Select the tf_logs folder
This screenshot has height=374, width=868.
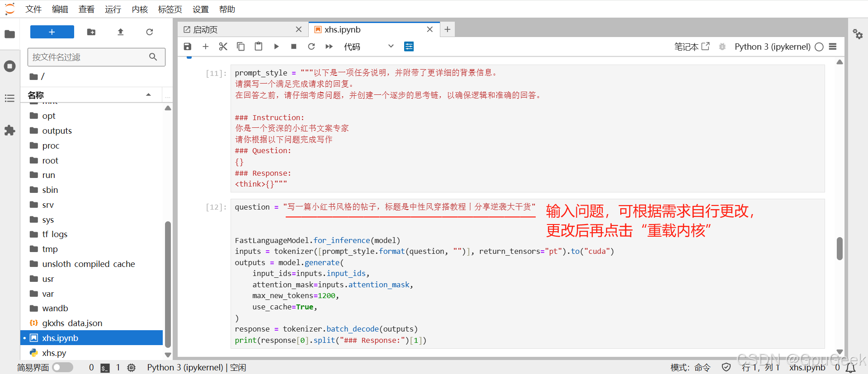point(92,234)
